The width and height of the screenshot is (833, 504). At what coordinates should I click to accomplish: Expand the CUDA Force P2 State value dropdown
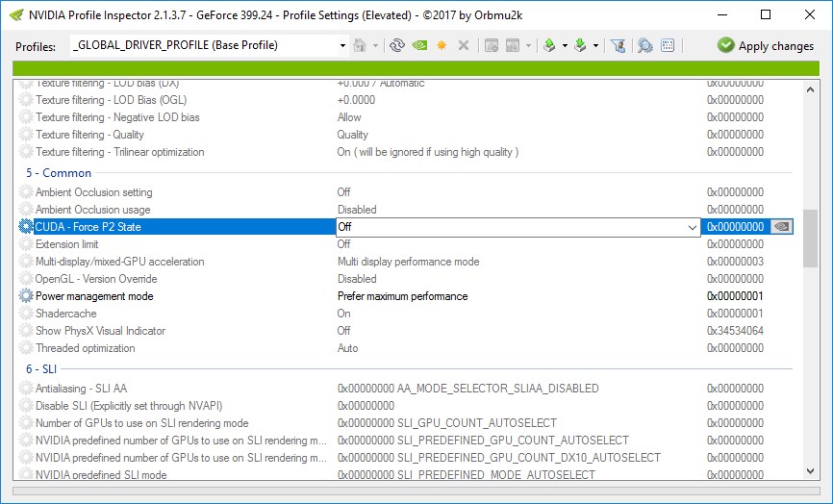[693, 227]
